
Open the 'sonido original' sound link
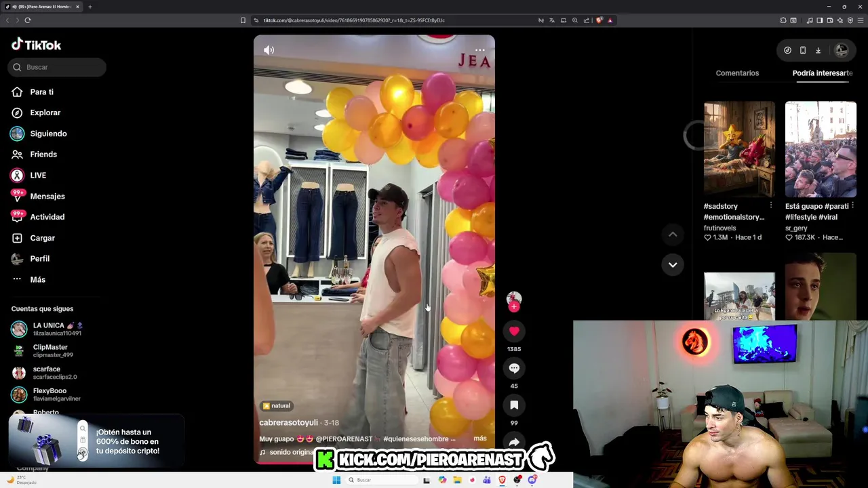point(286,452)
